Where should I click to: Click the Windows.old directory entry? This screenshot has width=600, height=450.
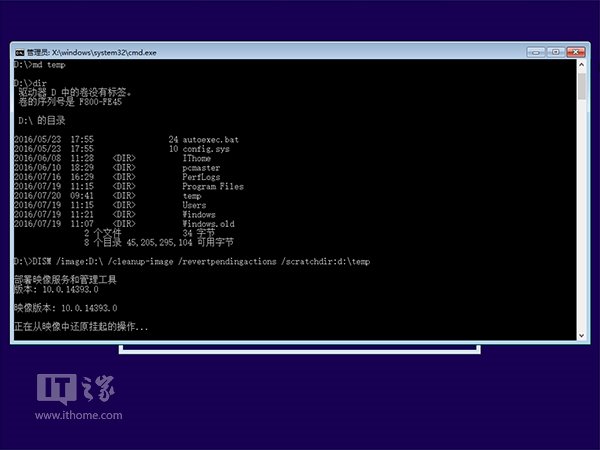[208, 224]
